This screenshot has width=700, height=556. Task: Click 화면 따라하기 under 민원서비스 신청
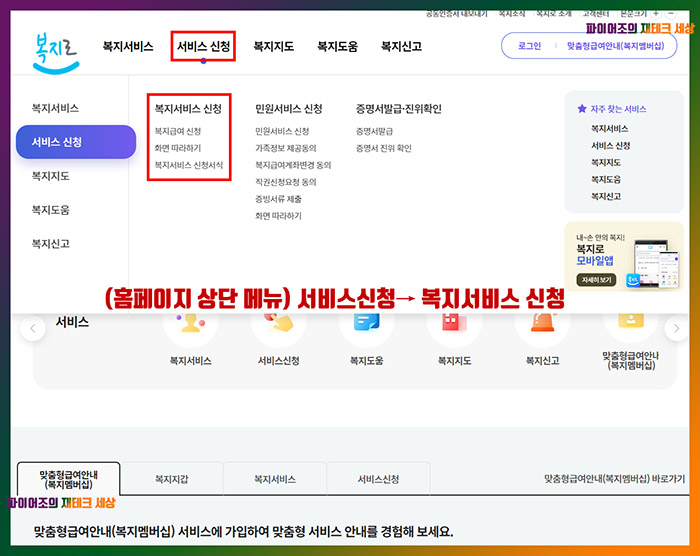coord(278,216)
